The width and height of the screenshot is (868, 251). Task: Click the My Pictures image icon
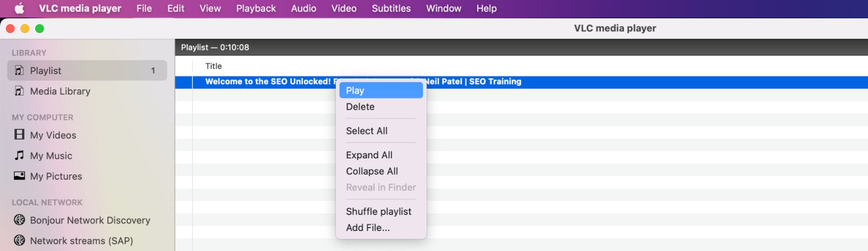(x=19, y=175)
